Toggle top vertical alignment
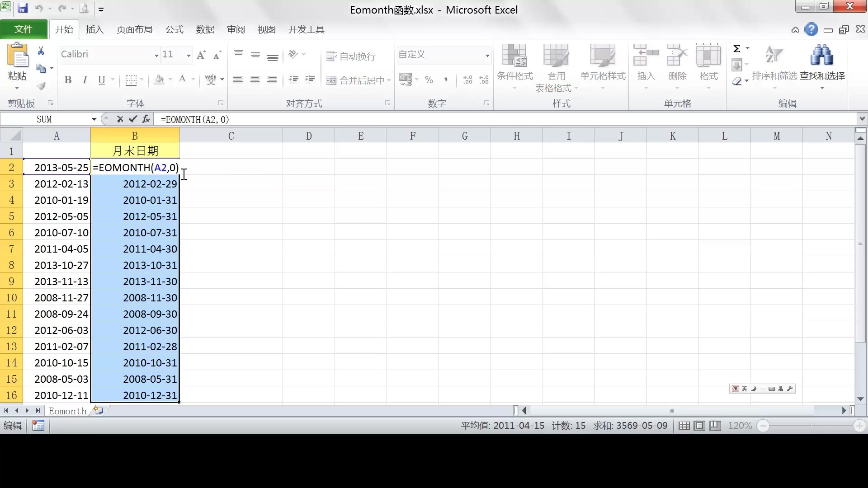868x488 pixels. [239, 54]
